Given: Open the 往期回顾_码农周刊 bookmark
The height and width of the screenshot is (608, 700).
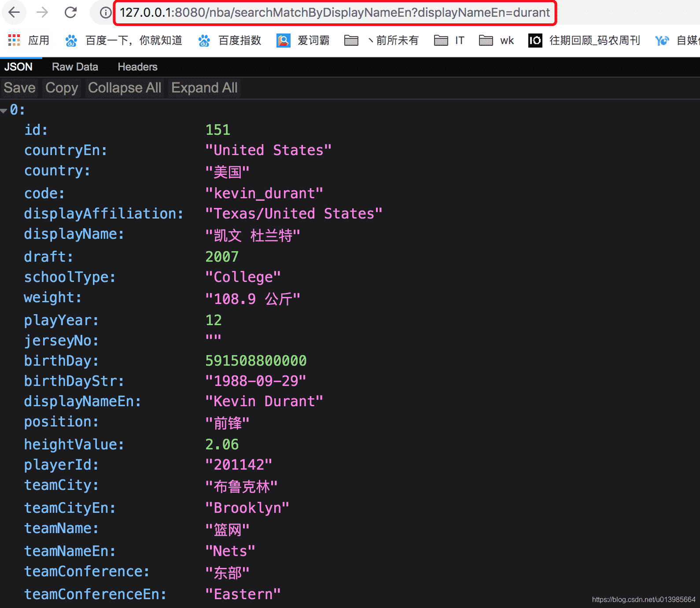Looking at the screenshot, I should (x=584, y=41).
